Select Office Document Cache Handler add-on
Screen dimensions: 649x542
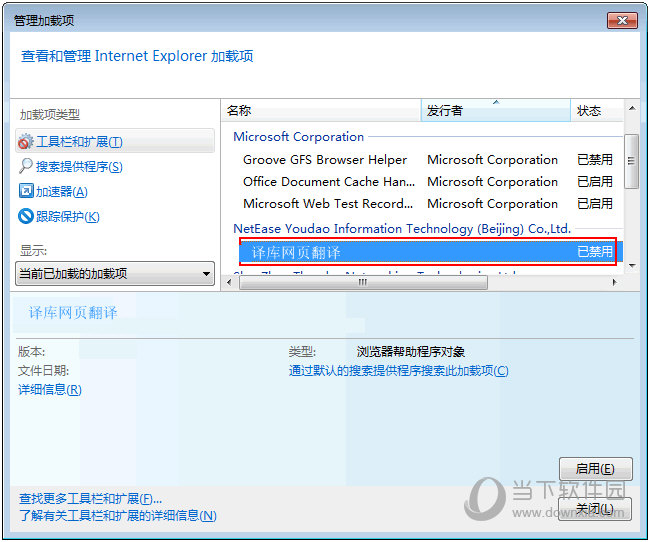pos(328,182)
